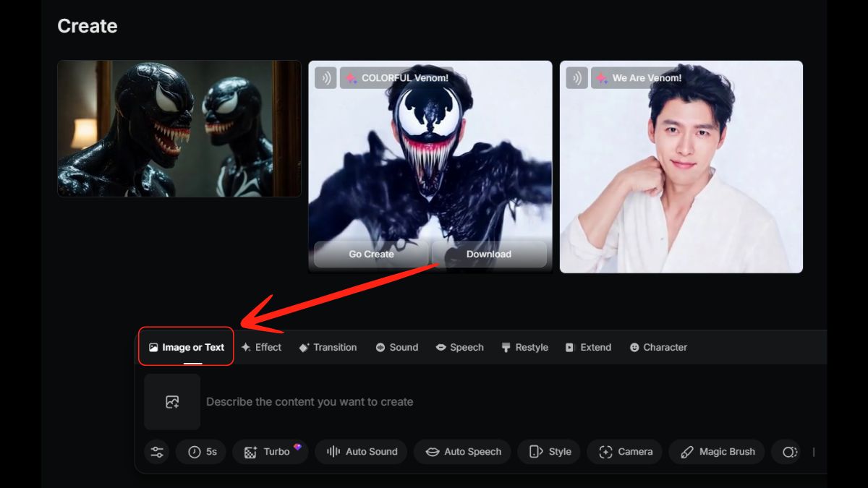Open the Character tab
868x488 pixels.
pyautogui.click(x=658, y=347)
